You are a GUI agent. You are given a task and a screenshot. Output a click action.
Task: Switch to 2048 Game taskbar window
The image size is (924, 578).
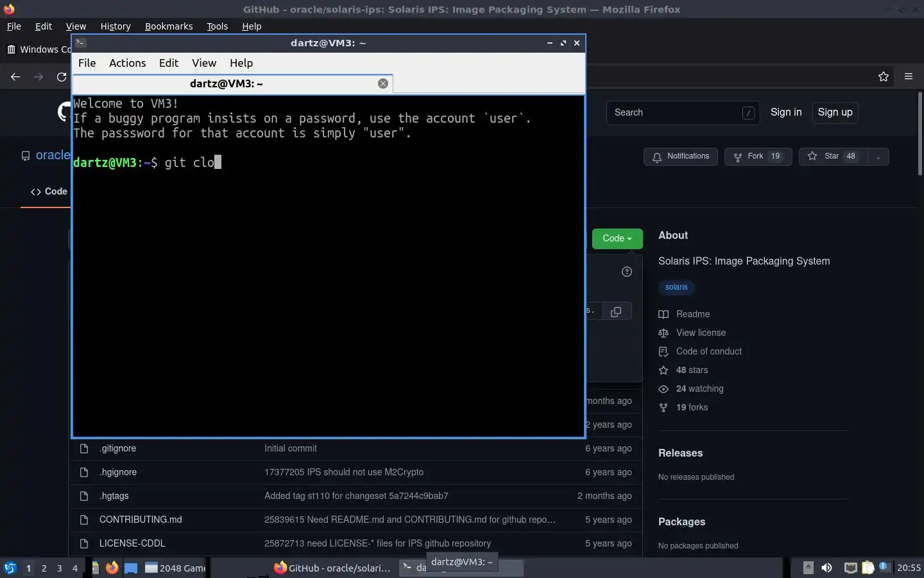[175, 568]
